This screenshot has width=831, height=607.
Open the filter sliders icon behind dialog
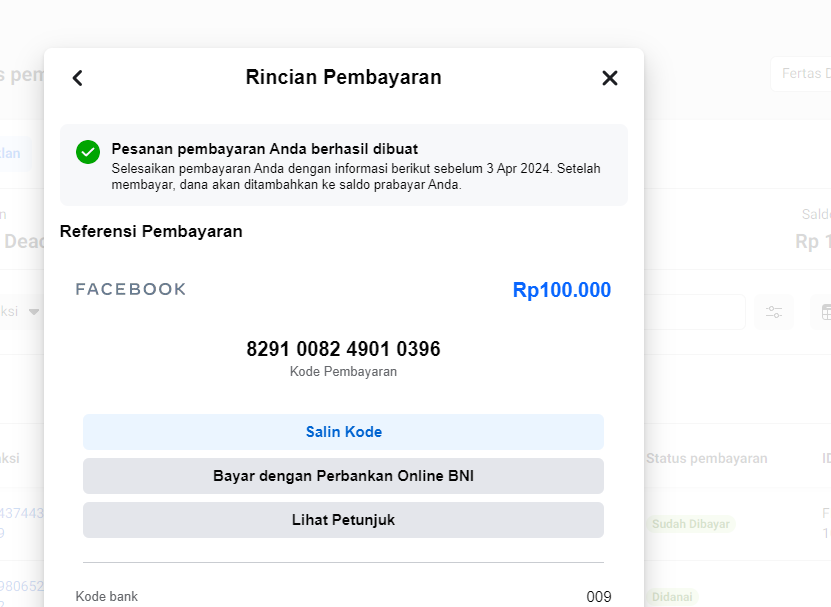[x=774, y=312]
